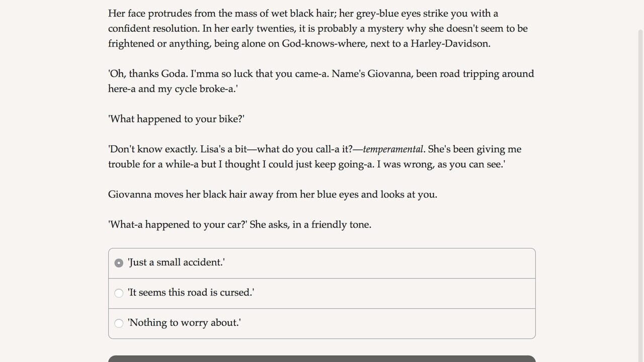Click the dark button bar below the choices
Image resolution: width=644 pixels, height=362 pixels.
(x=322, y=358)
